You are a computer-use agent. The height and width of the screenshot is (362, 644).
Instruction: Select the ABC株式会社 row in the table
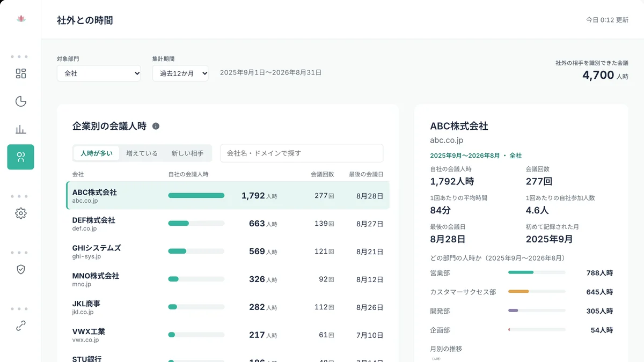click(228, 196)
